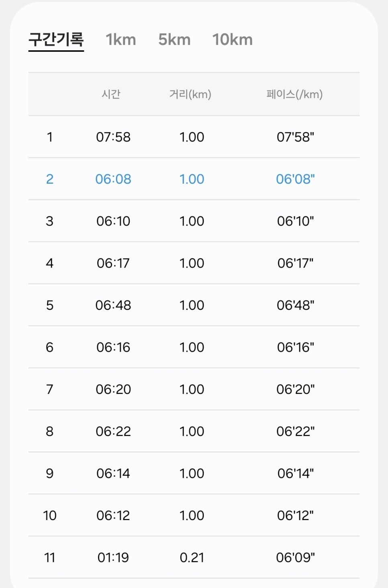Open the 1km tab
388x588 pixels.
click(x=121, y=39)
